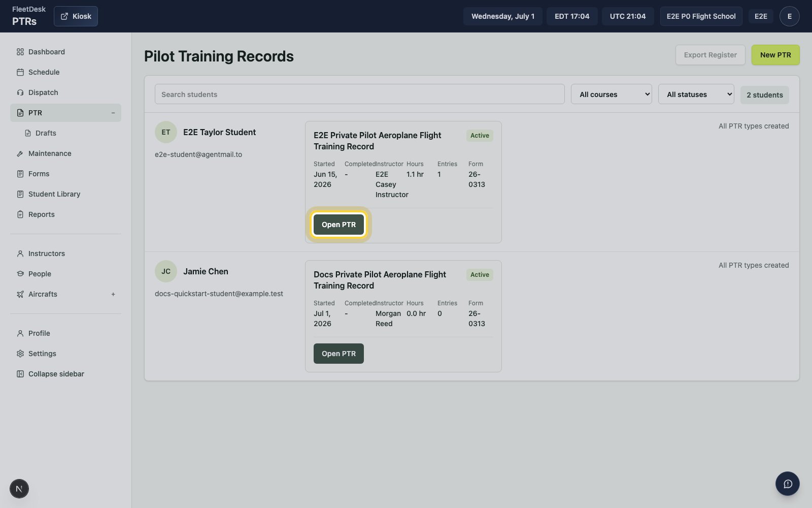Click the Settings gear icon
Screen dimensions: 812x508
[x=20, y=354]
